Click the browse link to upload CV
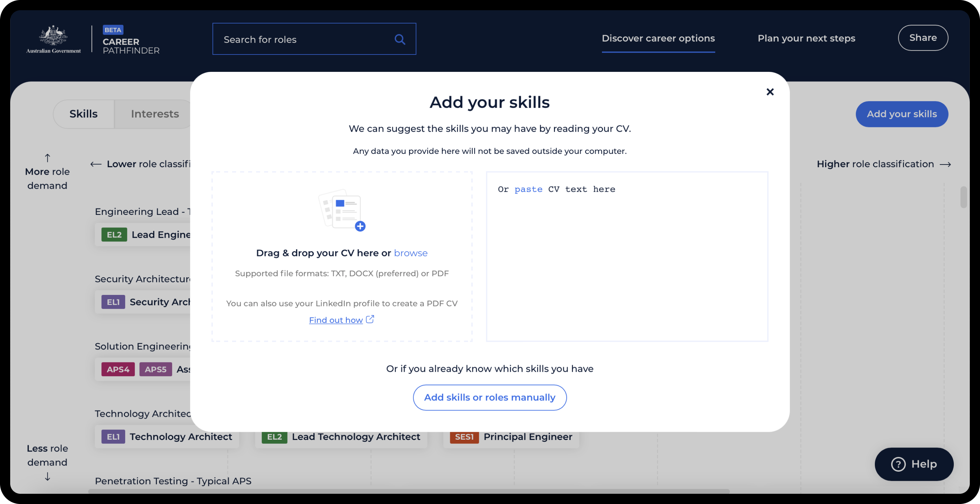Image resolution: width=980 pixels, height=504 pixels. pos(410,253)
